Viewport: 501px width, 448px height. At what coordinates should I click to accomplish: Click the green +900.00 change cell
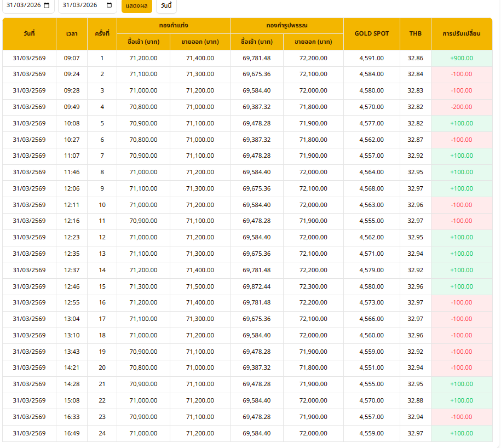pyautogui.click(x=461, y=58)
